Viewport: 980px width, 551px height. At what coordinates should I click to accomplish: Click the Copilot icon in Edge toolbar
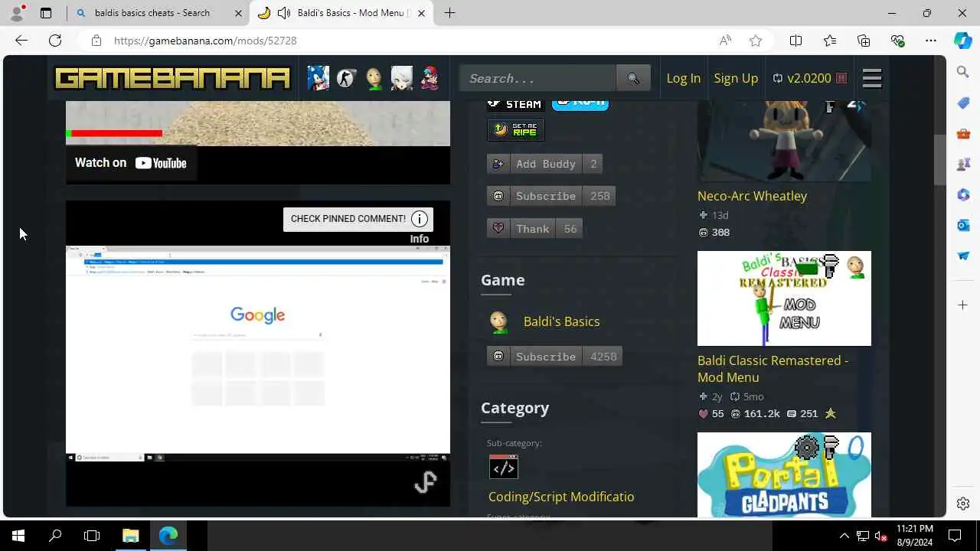pyautogui.click(x=962, y=41)
